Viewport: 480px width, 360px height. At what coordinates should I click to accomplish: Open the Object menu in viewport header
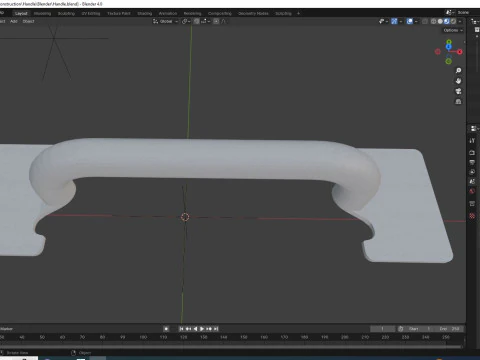28,21
